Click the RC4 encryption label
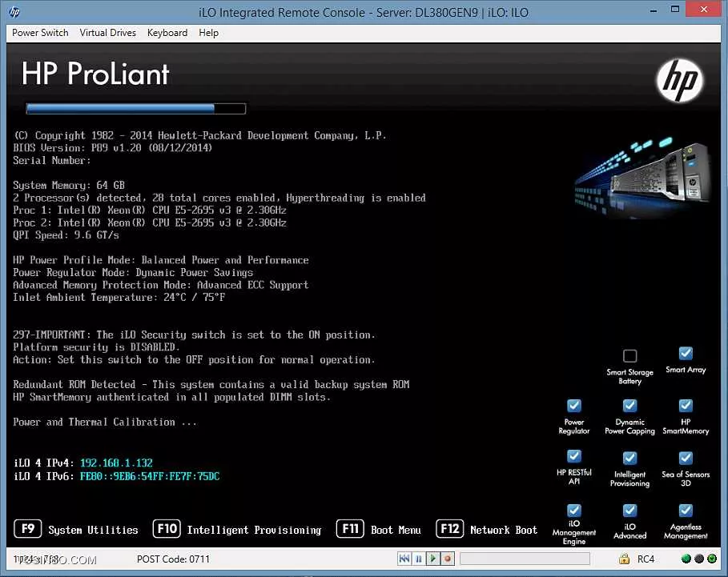This screenshot has height=577, width=728. (x=646, y=559)
